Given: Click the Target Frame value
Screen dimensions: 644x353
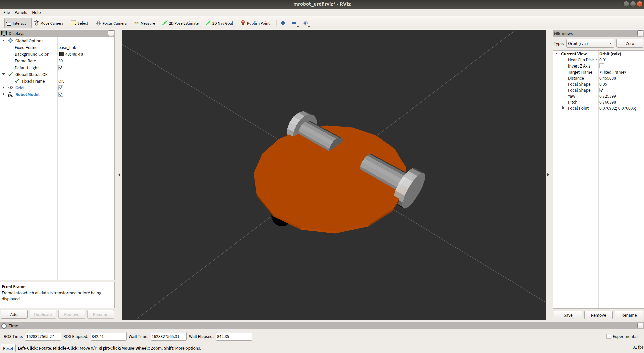Looking at the screenshot, I should tap(613, 72).
